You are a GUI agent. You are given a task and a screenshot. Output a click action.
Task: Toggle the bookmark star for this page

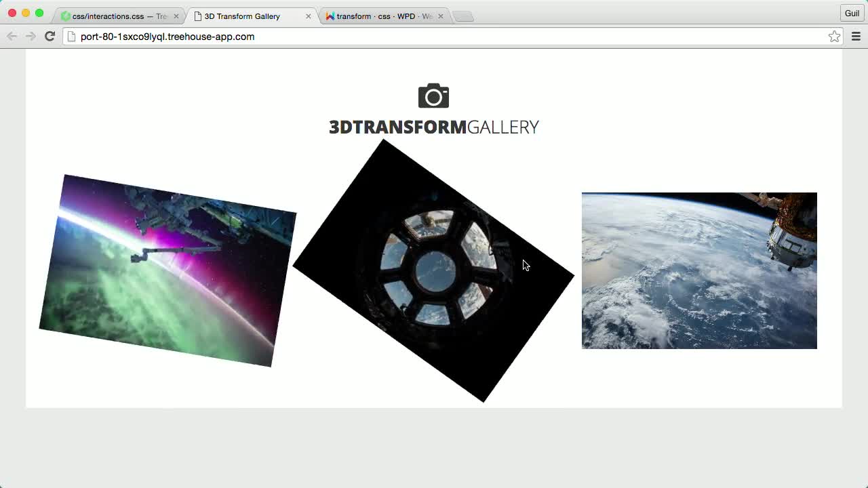[834, 37]
